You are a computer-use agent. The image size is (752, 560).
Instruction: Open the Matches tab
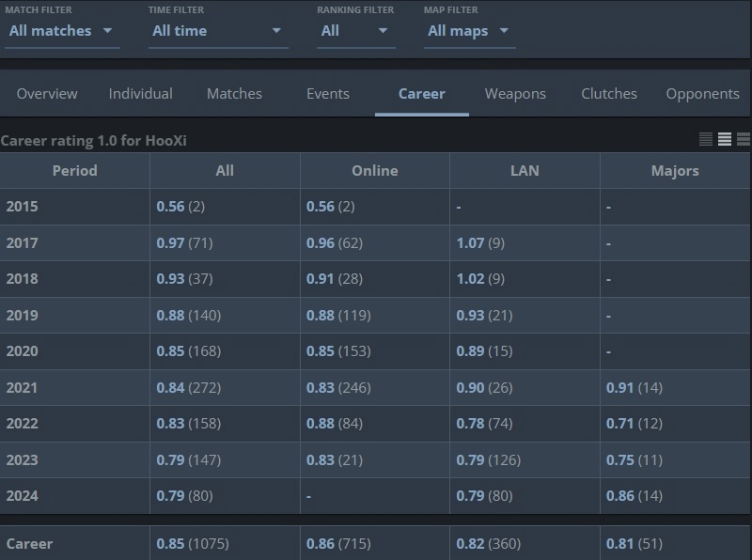pyautogui.click(x=234, y=94)
